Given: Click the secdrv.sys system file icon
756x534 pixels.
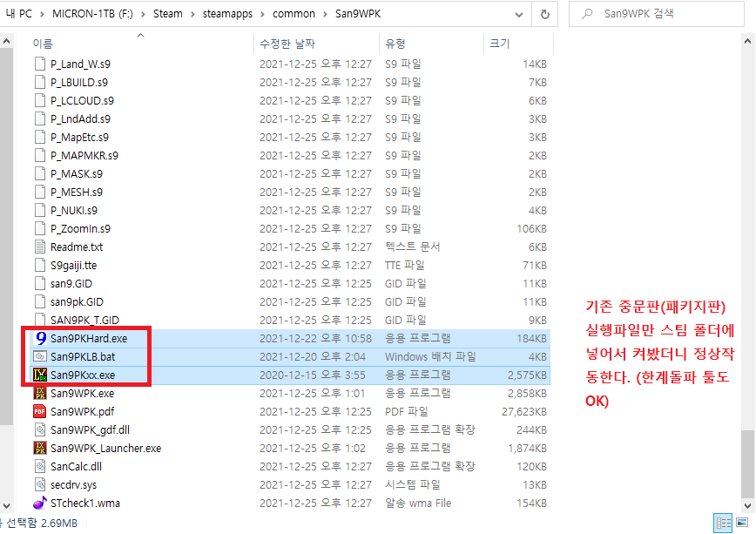Looking at the screenshot, I should pos(40,485).
